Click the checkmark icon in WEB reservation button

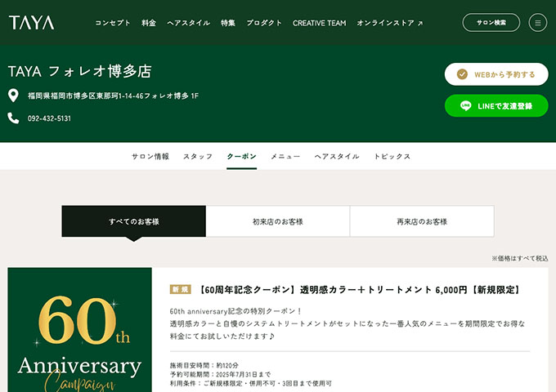462,74
